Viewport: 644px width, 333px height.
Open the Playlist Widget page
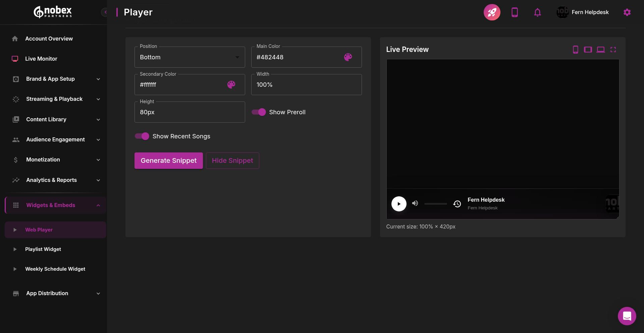tap(43, 249)
